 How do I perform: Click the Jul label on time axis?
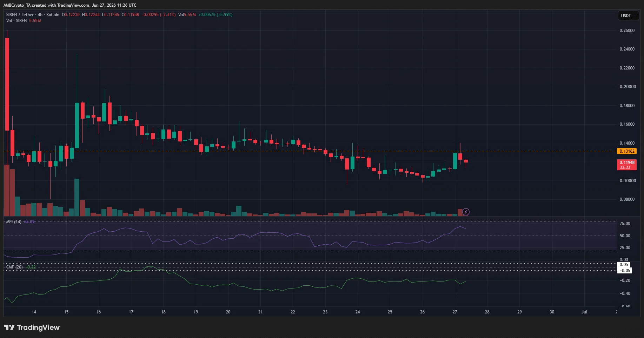[584, 312]
